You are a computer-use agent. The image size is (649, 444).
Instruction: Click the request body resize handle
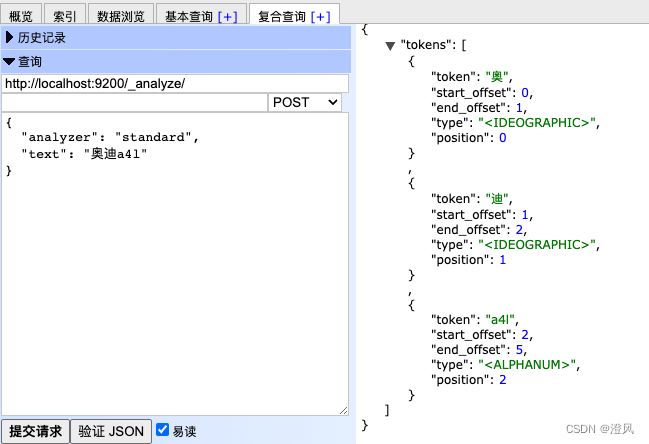point(344,410)
